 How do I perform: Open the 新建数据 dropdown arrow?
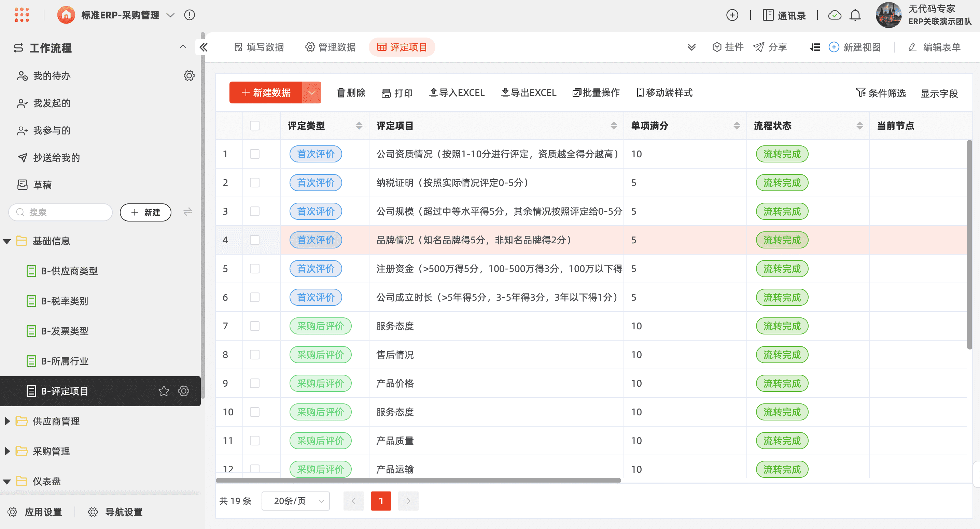coord(311,92)
